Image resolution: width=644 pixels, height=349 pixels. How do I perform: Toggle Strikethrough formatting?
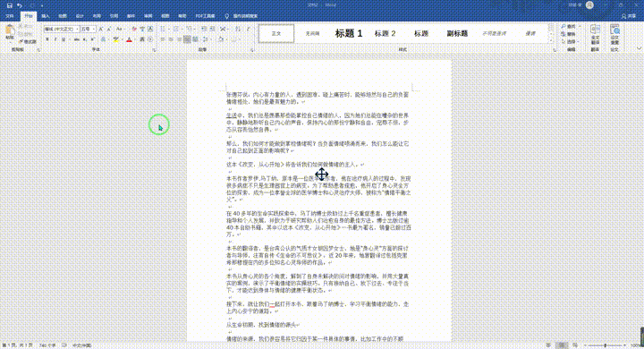click(x=76, y=39)
